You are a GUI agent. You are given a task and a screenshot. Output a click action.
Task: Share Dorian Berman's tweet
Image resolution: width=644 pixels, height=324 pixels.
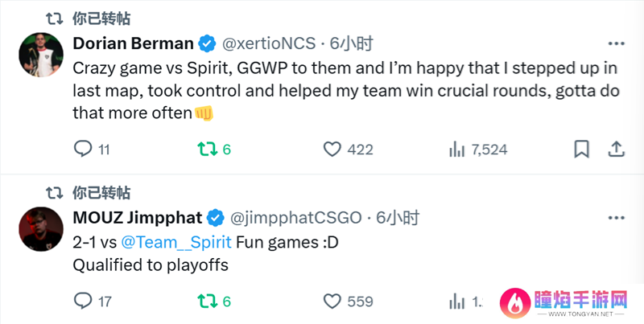[616, 150]
